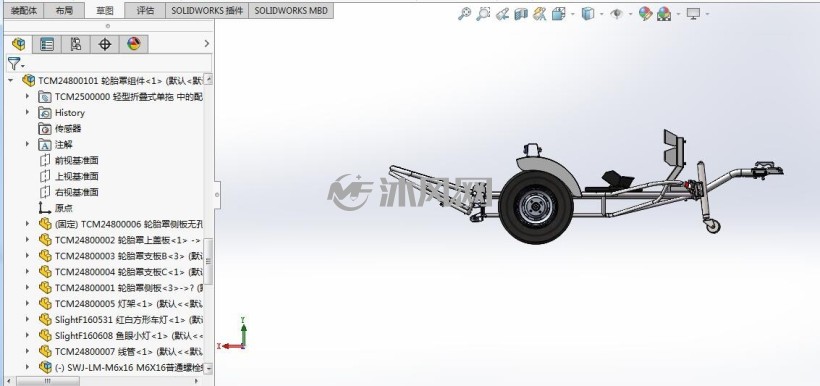Image resolution: width=820 pixels, height=386 pixels.
Task: Switch to the 布局 tab
Action: click(x=64, y=10)
